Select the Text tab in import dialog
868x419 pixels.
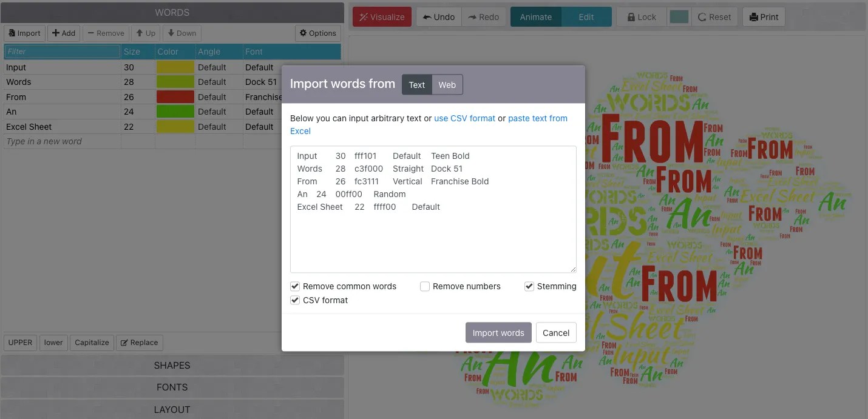point(417,85)
